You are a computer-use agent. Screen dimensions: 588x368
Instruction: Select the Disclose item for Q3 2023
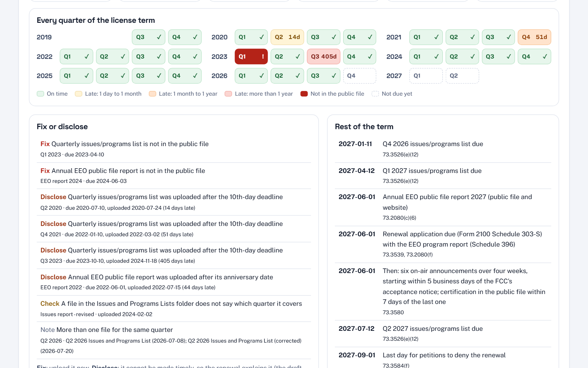pos(174,255)
